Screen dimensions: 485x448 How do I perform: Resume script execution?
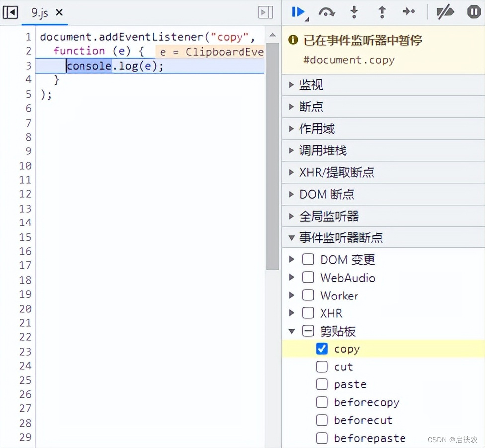click(x=298, y=12)
